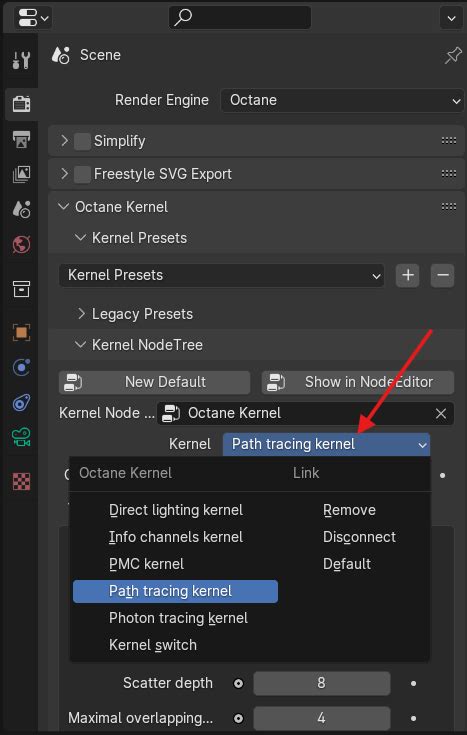Open the Render Engine dropdown
467x735 pixels.
[x=342, y=100]
